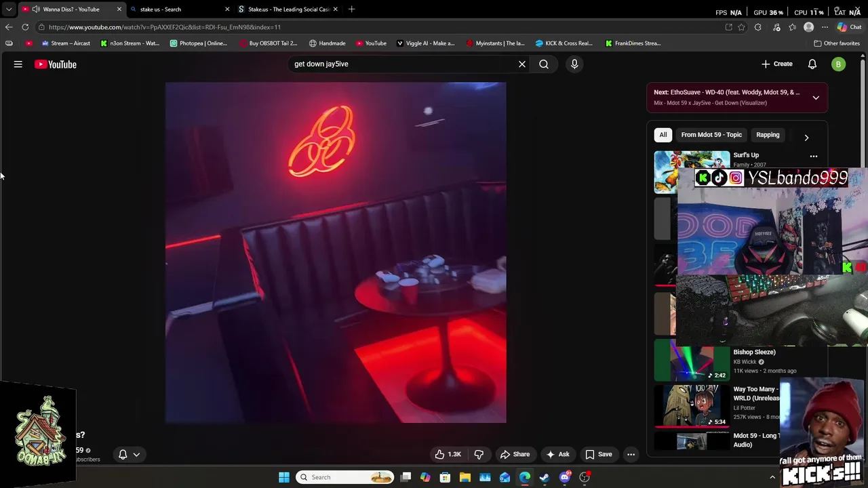Open the Way Too Many Juice WRLD thumbnail
868x488 pixels.
(x=692, y=406)
